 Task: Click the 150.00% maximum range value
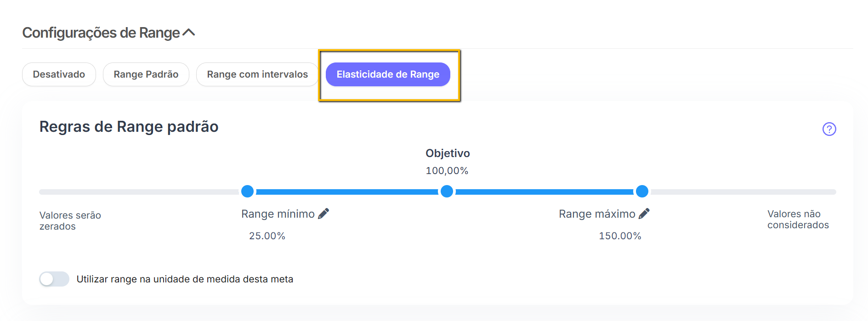point(620,236)
